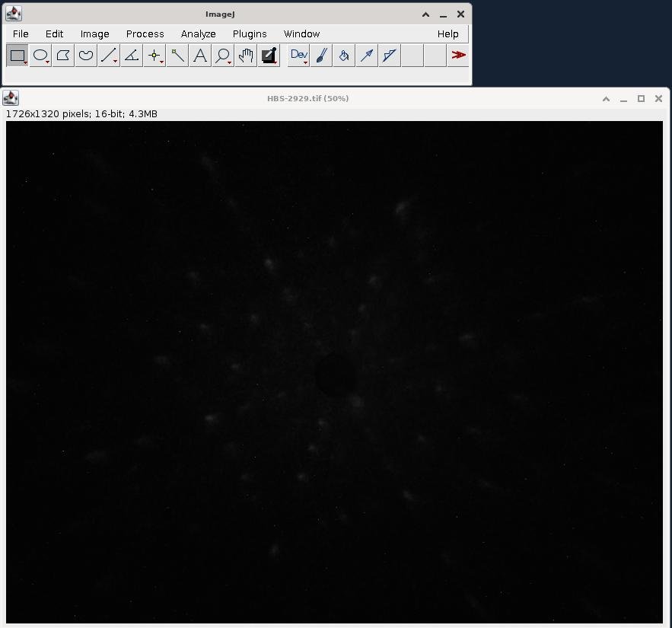Image resolution: width=672 pixels, height=628 pixels.
Task: Activate the Multi-point tool
Action: tap(154, 56)
